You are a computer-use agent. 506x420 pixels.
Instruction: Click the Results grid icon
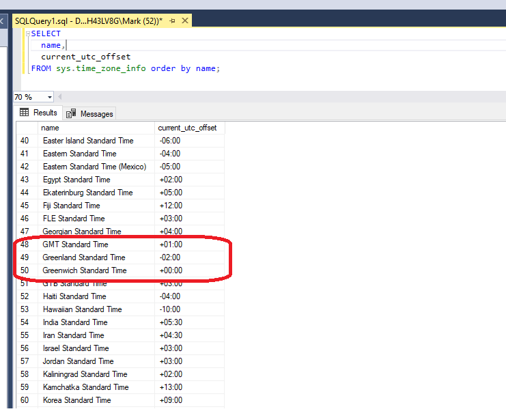point(25,113)
